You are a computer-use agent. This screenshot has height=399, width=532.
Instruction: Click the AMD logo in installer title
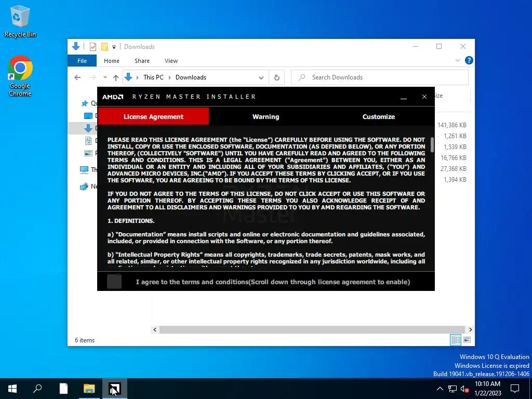113,97
